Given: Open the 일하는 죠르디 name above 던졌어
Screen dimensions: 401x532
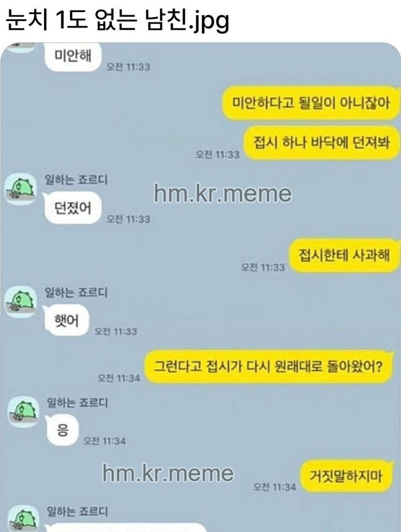Looking at the screenshot, I should point(76,180).
